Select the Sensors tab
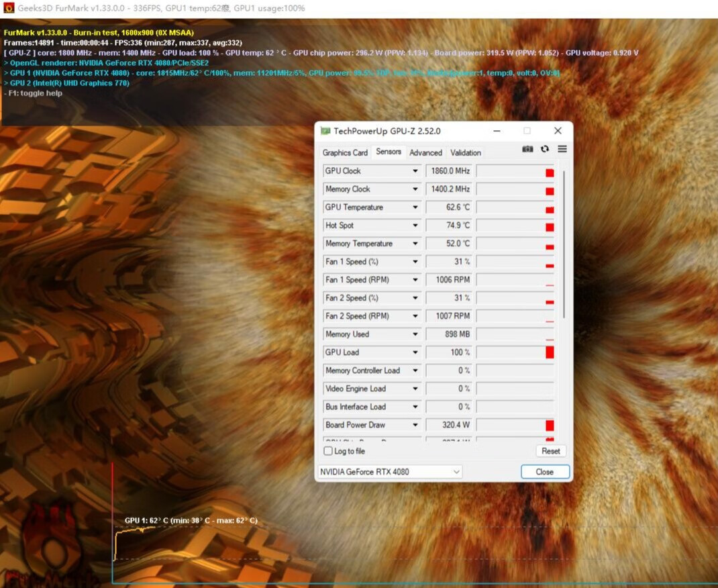Screen dimensions: 718x588 [x=389, y=152]
